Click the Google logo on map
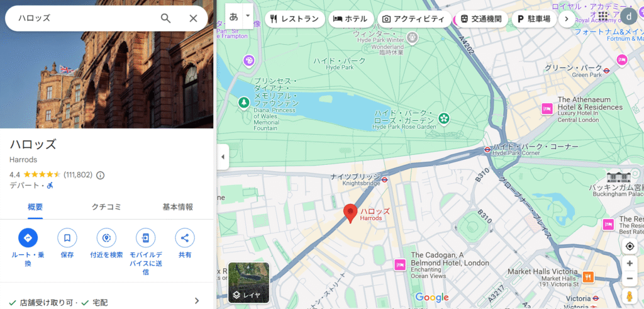 tap(431, 297)
